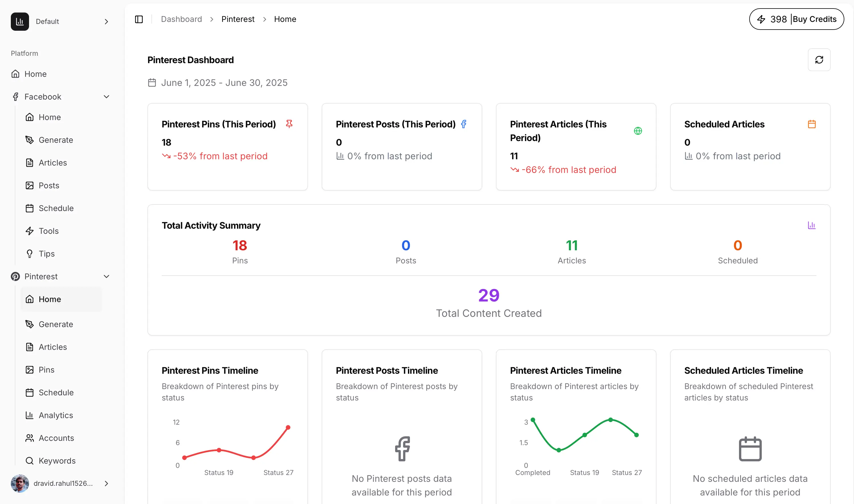Expand the Default workspace switcher chevron
This screenshot has height=504, width=854.
106,21
